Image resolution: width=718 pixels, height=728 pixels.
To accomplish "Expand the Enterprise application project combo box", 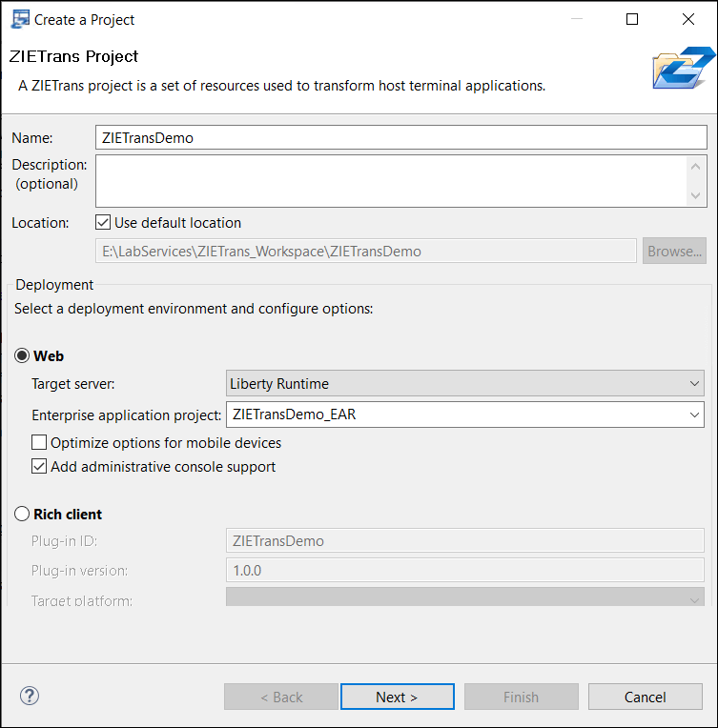I will coord(694,415).
